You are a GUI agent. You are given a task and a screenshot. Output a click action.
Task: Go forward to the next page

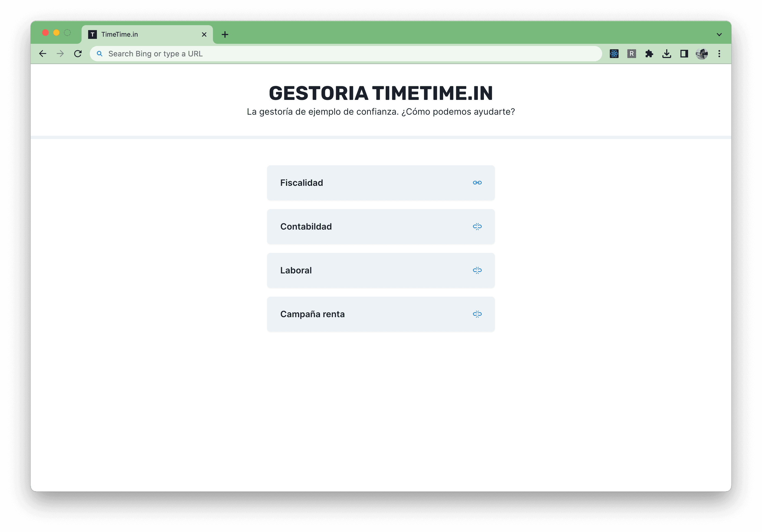[x=60, y=54]
